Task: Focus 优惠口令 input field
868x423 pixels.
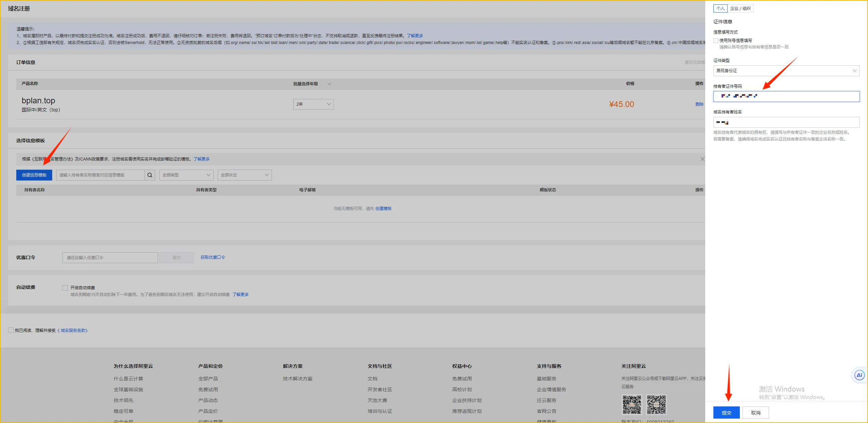Action: point(110,258)
